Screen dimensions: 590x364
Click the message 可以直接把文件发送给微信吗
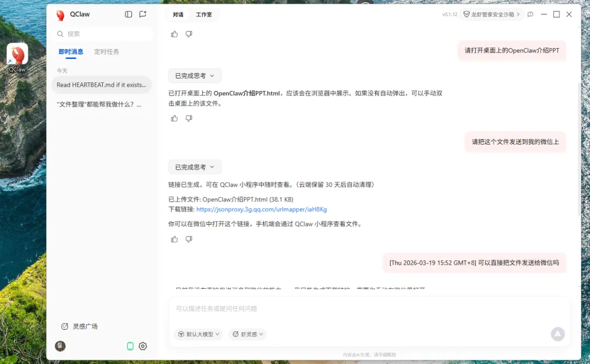pos(475,263)
